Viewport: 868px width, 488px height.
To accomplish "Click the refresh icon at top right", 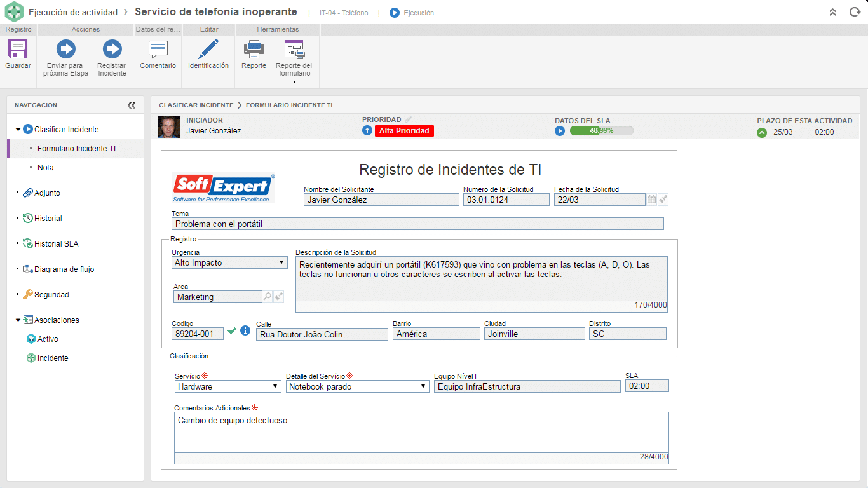I will (855, 12).
